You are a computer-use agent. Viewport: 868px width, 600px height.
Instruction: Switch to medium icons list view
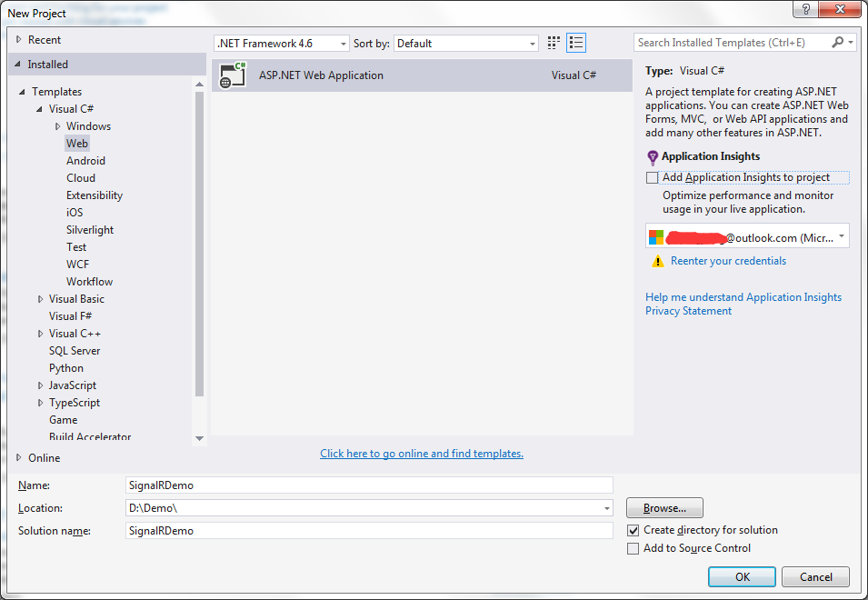(x=576, y=43)
